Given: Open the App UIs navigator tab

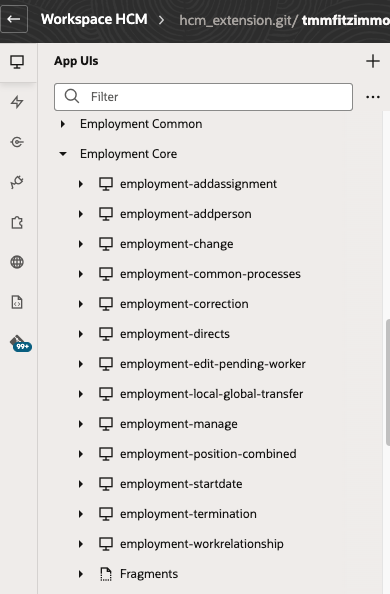Looking at the screenshot, I should [17, 62].
